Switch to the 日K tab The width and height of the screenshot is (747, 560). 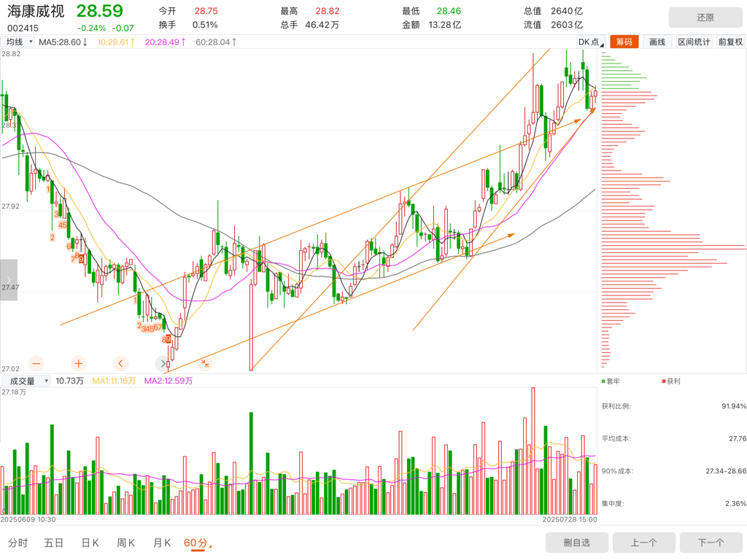point(90,542)
